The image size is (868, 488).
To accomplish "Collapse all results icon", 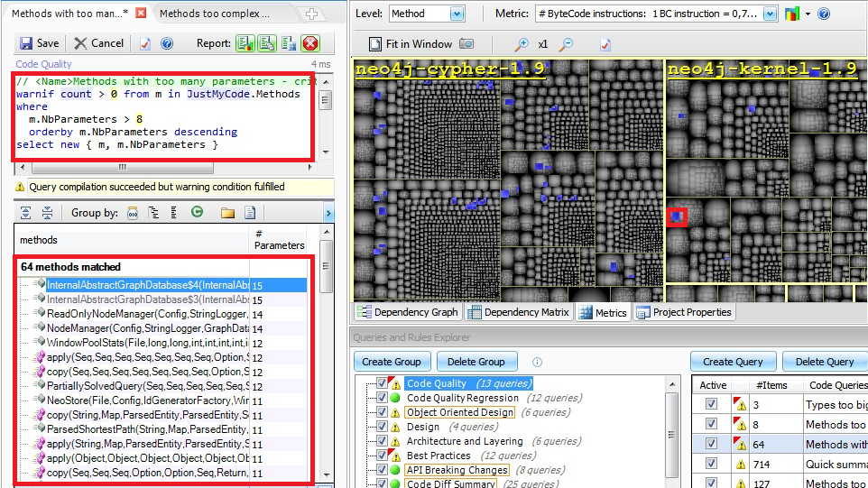I will pyautogui.click(x=48, y=213).
